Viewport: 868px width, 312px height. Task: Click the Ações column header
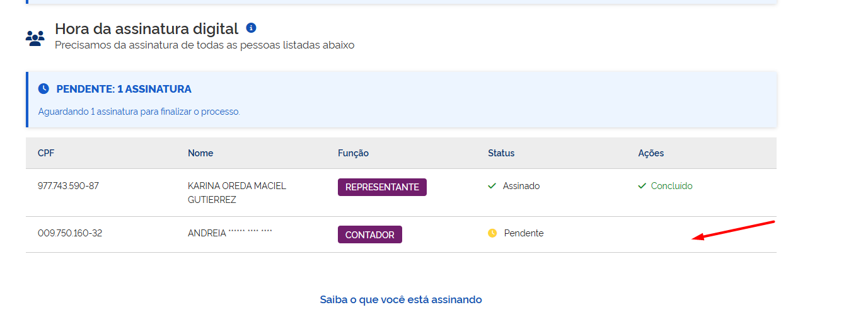click(651, 153)
